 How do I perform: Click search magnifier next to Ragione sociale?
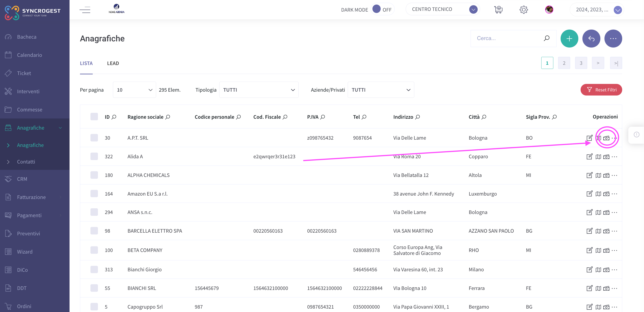168,117
